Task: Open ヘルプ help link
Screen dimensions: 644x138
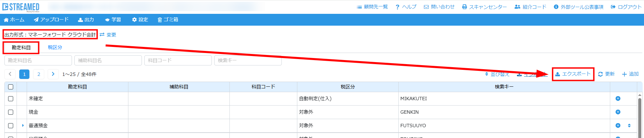Action: click(406, 7)
